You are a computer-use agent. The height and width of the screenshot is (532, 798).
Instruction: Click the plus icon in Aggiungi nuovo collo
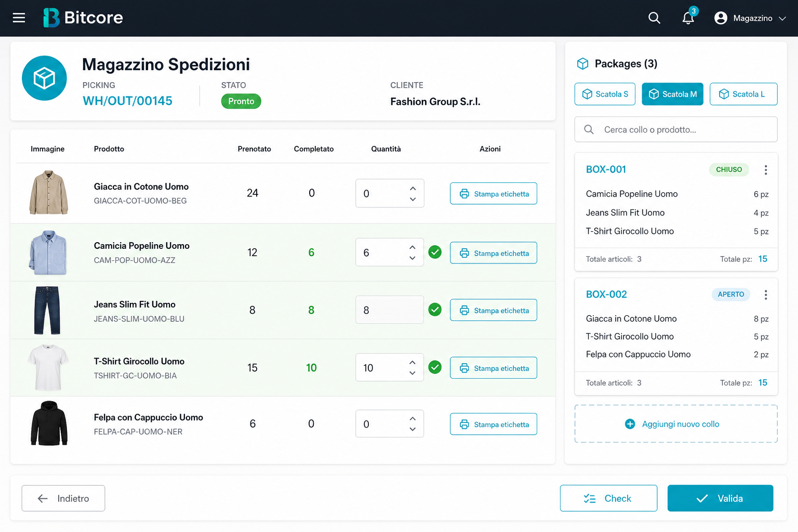click(x=630, y=424)
